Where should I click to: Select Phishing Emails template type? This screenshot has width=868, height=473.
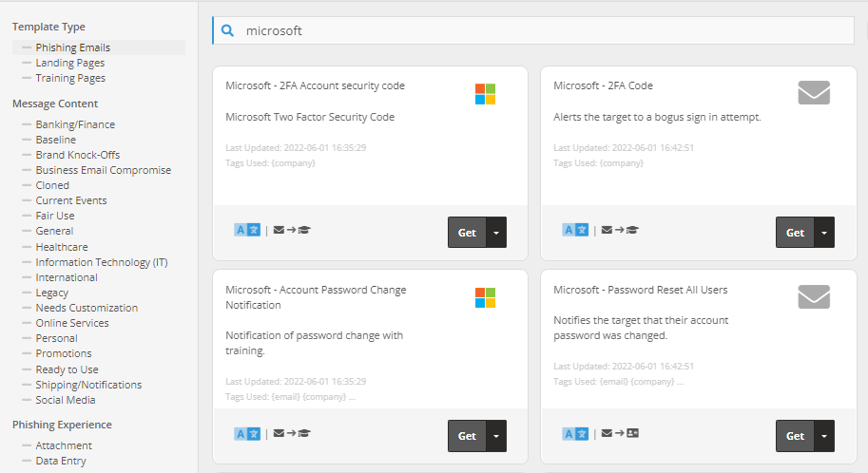tap(73, 47)
